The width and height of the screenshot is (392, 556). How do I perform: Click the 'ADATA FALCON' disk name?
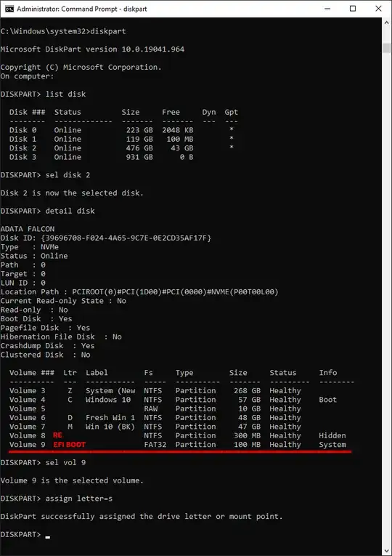[28, 229]
